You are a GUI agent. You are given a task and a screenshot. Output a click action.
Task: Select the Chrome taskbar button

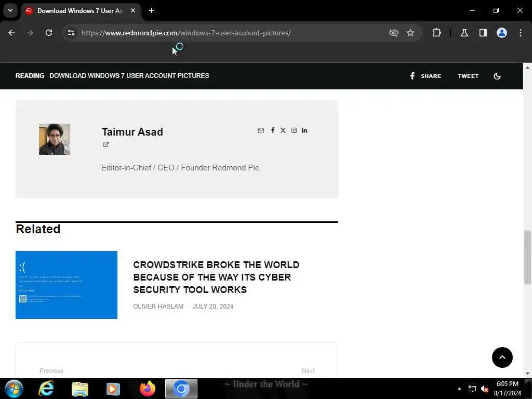tap(181, 389)
